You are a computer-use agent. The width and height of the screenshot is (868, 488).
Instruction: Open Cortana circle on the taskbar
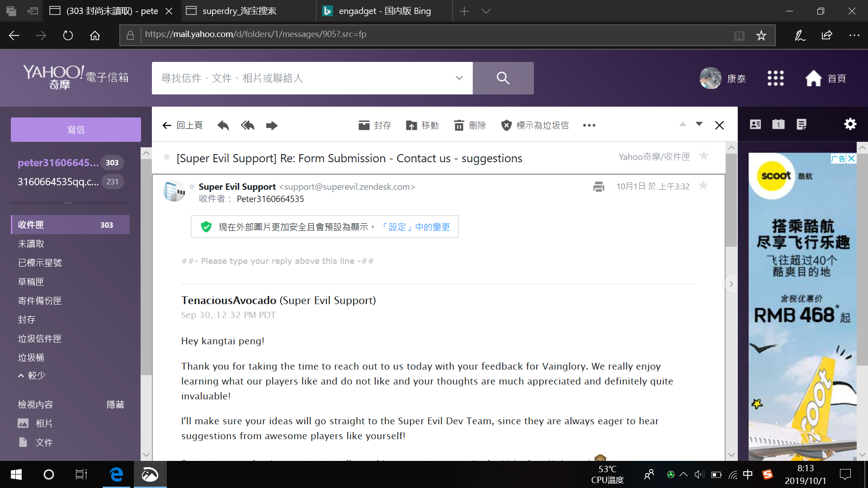[x=48, y=474]
